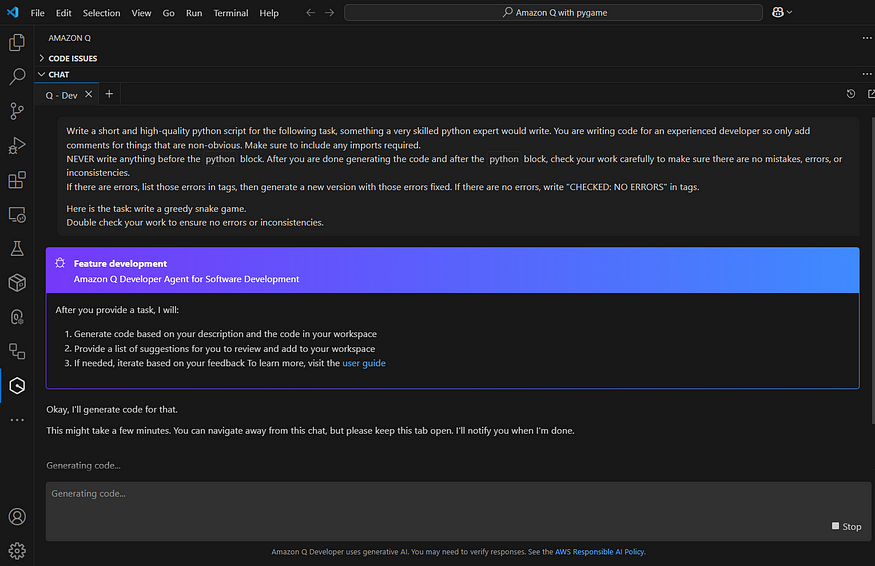Image resolution: width=875 pixels, height=566 pixels.
Task: Open the Manage settings gear
Action: [x=17, y=551]
